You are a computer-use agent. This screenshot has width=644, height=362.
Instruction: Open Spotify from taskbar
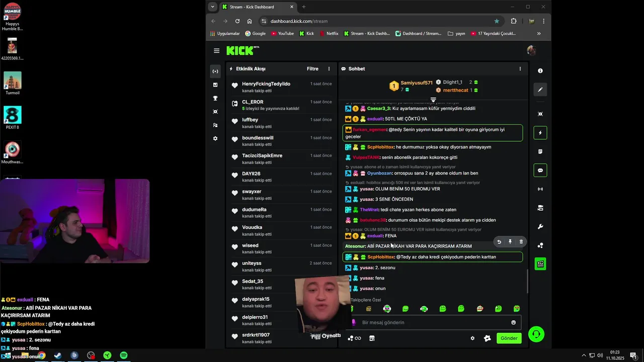(124, 355)
